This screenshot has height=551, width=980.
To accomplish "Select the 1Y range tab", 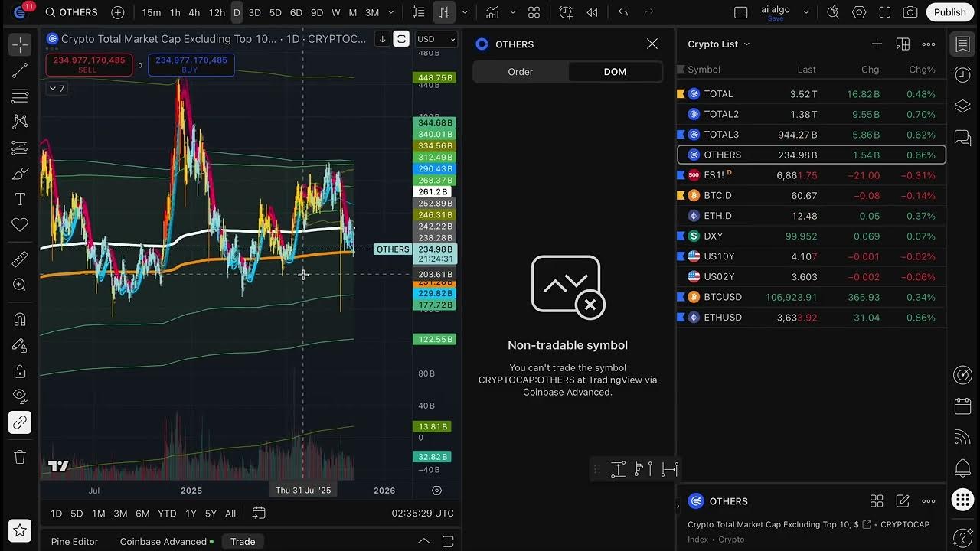I will [x=191, y=514].
